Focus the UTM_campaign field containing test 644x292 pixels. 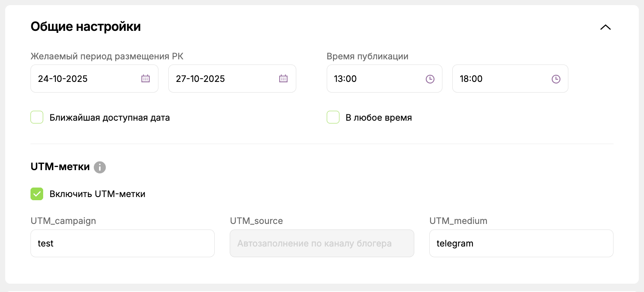tap(122, 243)
